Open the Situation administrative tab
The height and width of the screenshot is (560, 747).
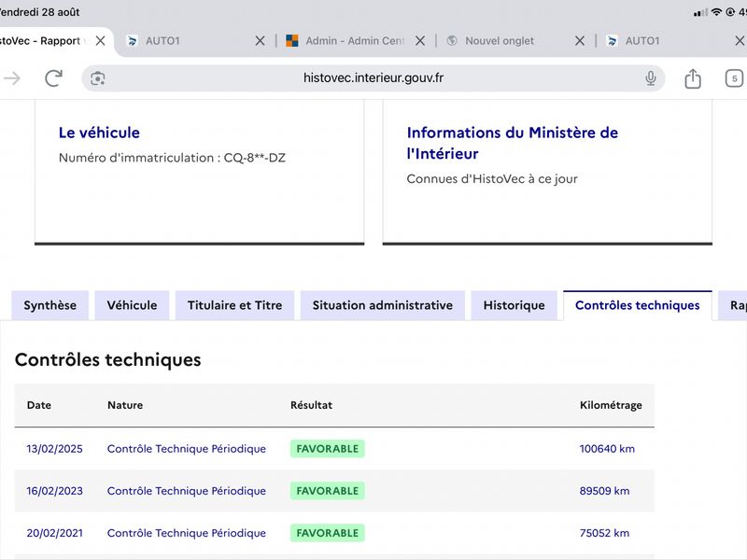click(x=383, y=305)
